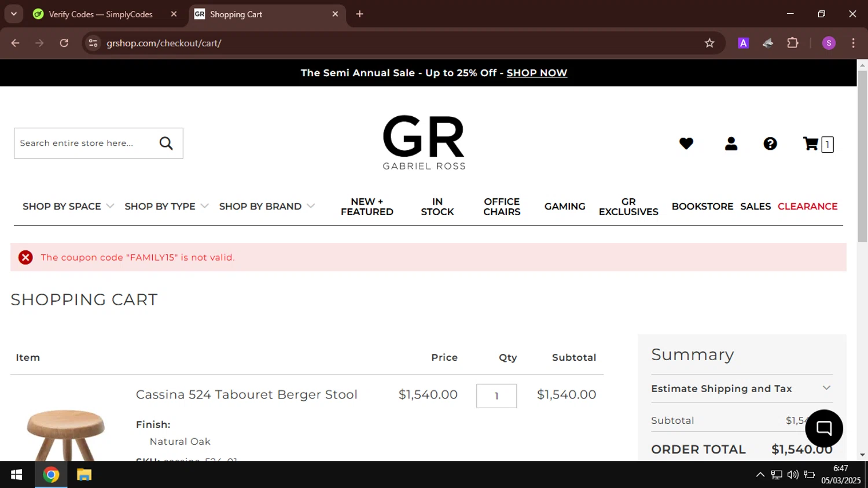Viewport: 868px width, 488px height.
Task: Open Sales category
Action: click(x=755, y=206)
